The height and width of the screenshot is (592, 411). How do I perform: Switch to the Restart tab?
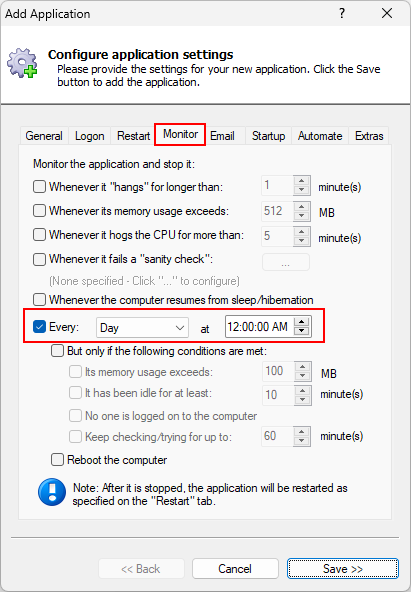(x=133, y=136)
